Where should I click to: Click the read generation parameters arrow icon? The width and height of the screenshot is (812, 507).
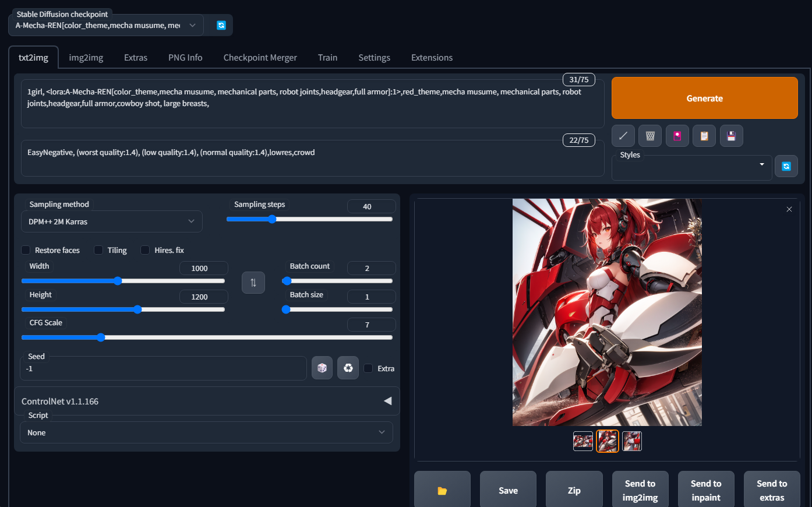(x=623, y=136)
